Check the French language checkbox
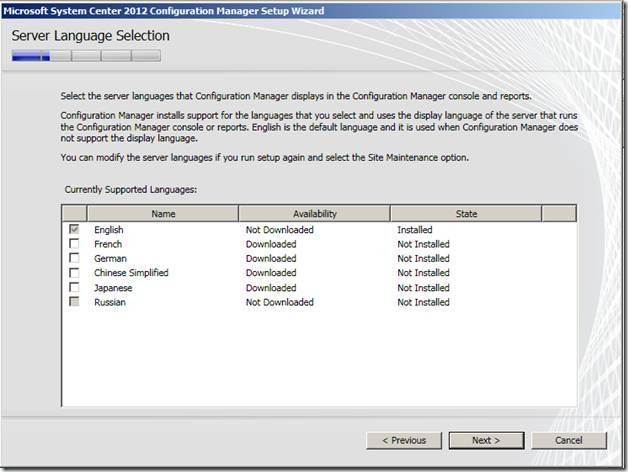This screenshot has width=628, height=472. (x=74, y=244)
